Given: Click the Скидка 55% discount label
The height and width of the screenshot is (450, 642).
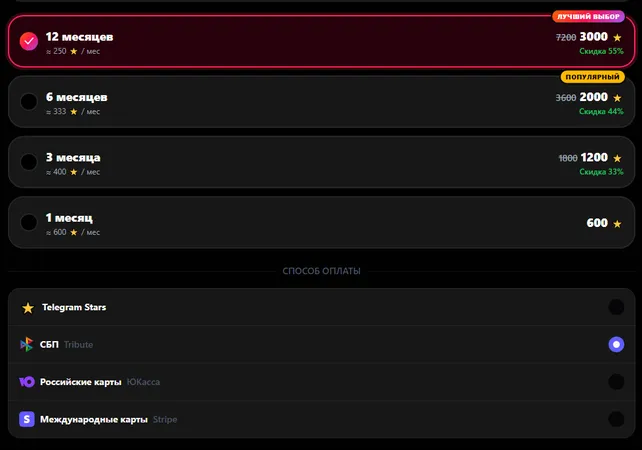Looking at the screenshot, I should click(x=601, y=51).
